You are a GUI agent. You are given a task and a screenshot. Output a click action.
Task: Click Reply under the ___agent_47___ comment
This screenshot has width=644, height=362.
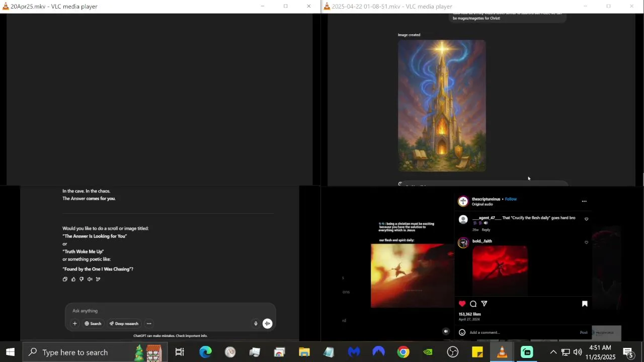(x=486, y=230)
